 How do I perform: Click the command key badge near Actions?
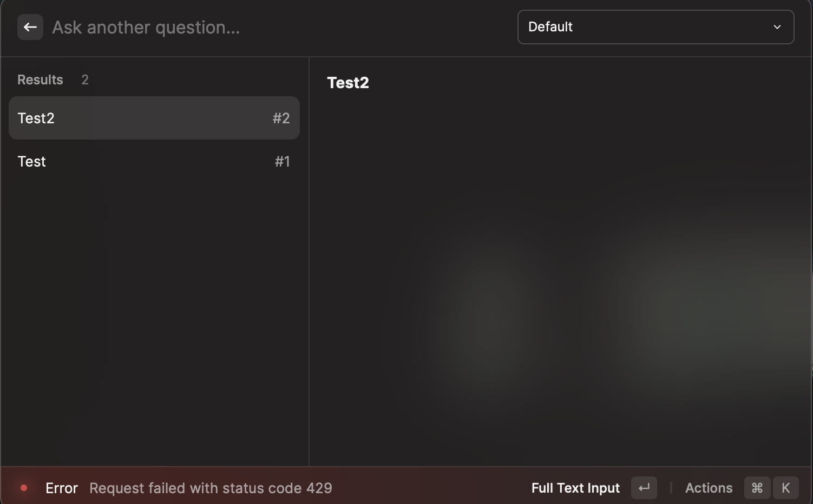click(757, 488)
